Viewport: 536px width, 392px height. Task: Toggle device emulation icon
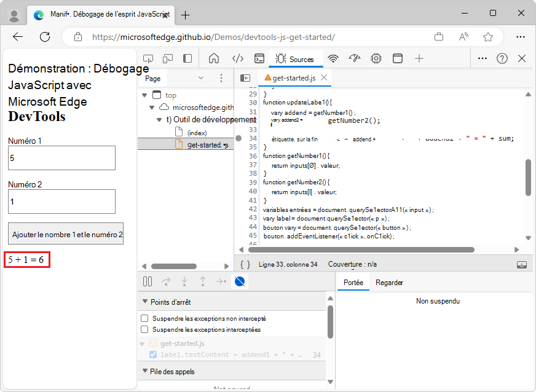(167, 59)
